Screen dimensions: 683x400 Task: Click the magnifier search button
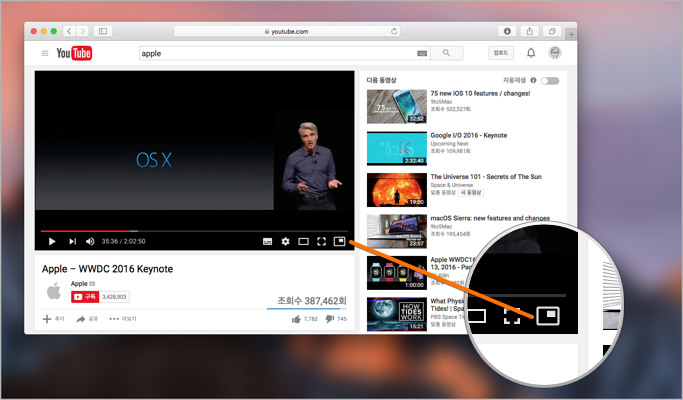[446, 53]
